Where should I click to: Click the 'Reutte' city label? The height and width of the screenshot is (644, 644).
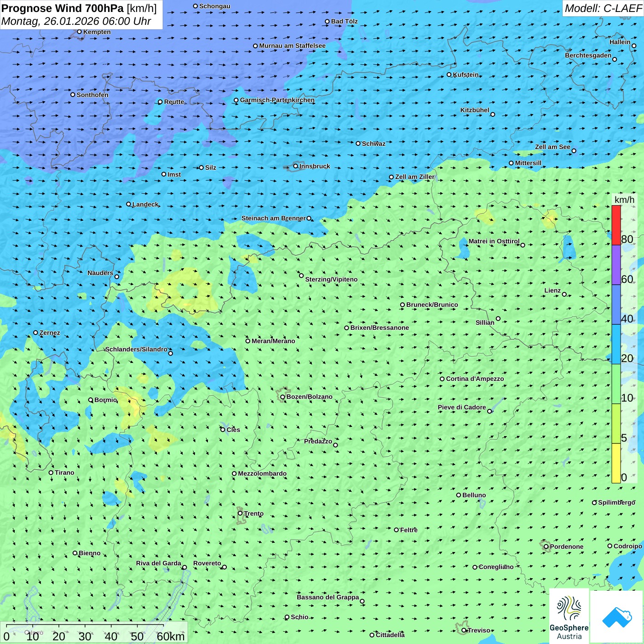174,102
